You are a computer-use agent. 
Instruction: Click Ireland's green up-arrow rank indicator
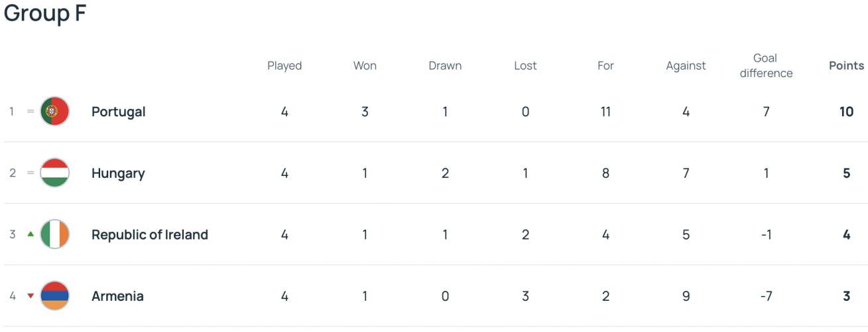pyautogui.click(x=31, y=234)
